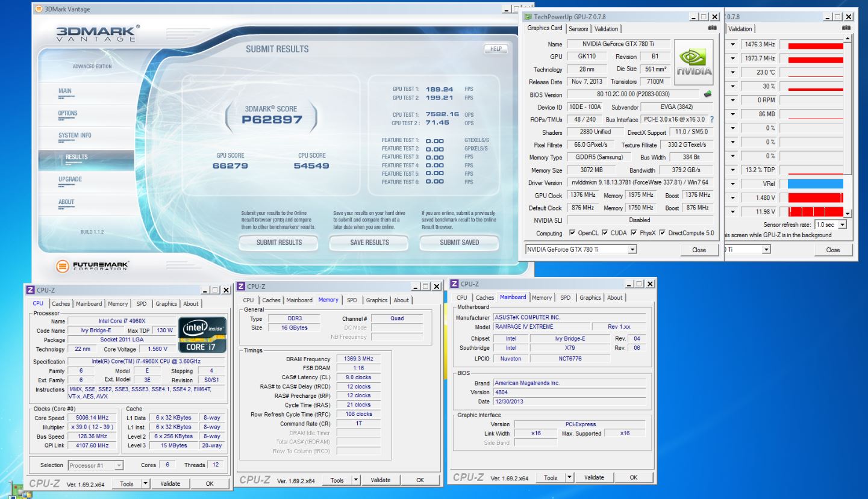Click OK in CPU-Z Mainboard window
The height and width of the screenshot is (499, 868).
click(x=633, y=477)
